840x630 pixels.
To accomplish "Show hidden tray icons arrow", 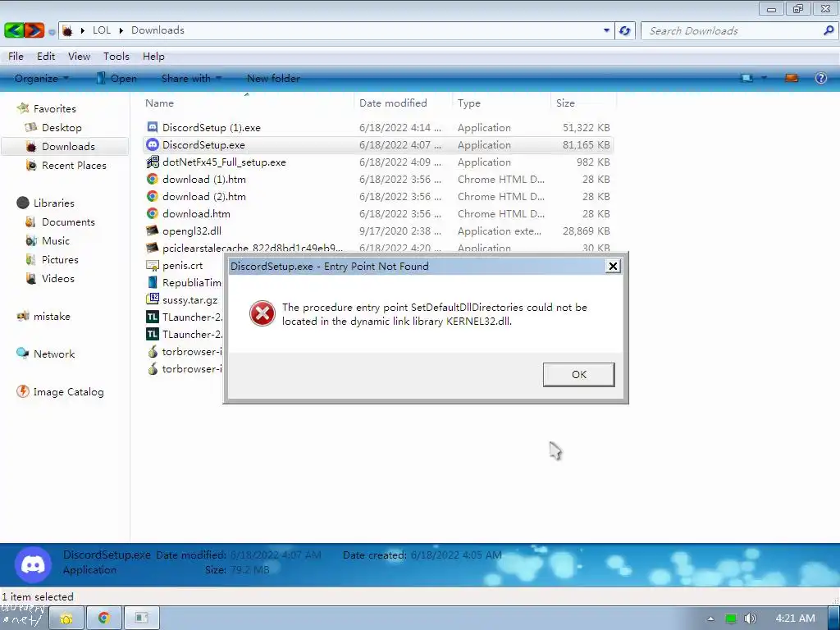I will (710, 619).
